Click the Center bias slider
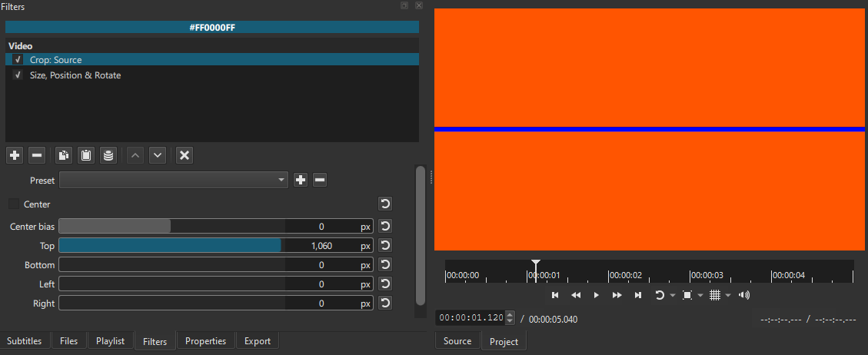This screenshot has width=868, height=355. point(172,227)
